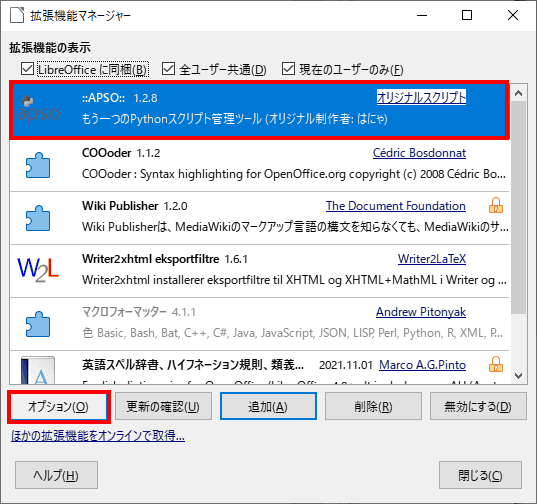Open the Andrew Pitonyak publisher link

tap(421, 312)
